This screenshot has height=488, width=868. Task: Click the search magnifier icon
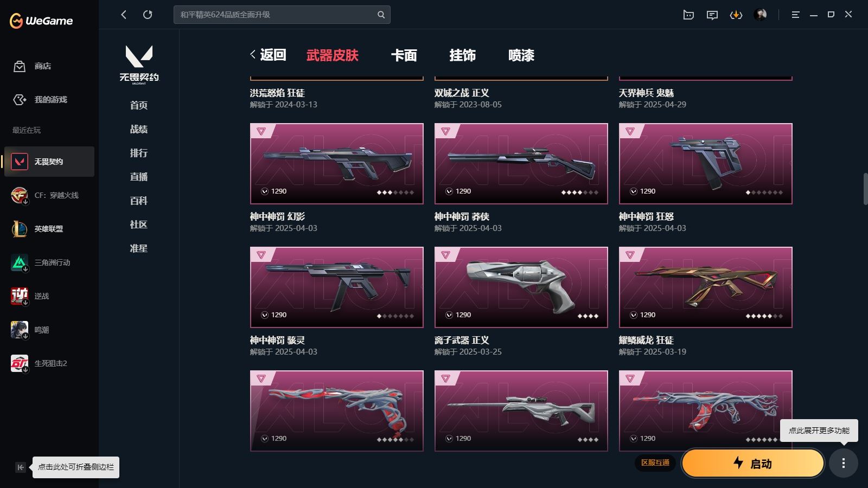(381, 15)
